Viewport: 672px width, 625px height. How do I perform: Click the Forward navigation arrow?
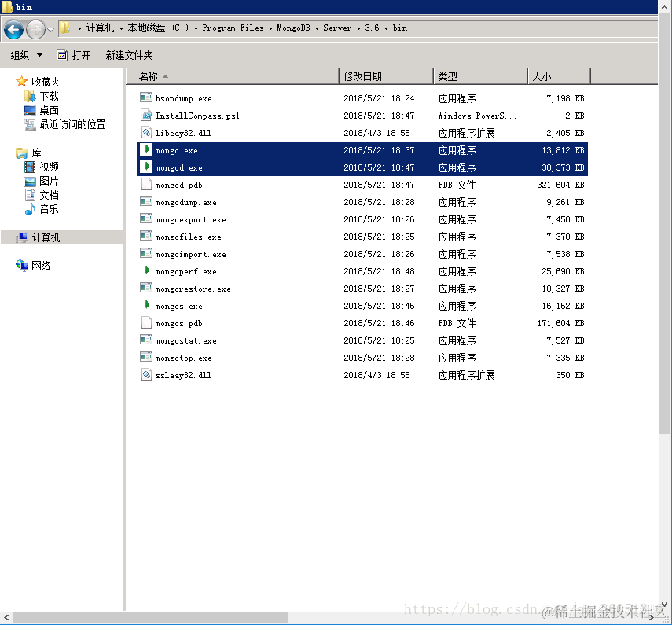point(36,29)
